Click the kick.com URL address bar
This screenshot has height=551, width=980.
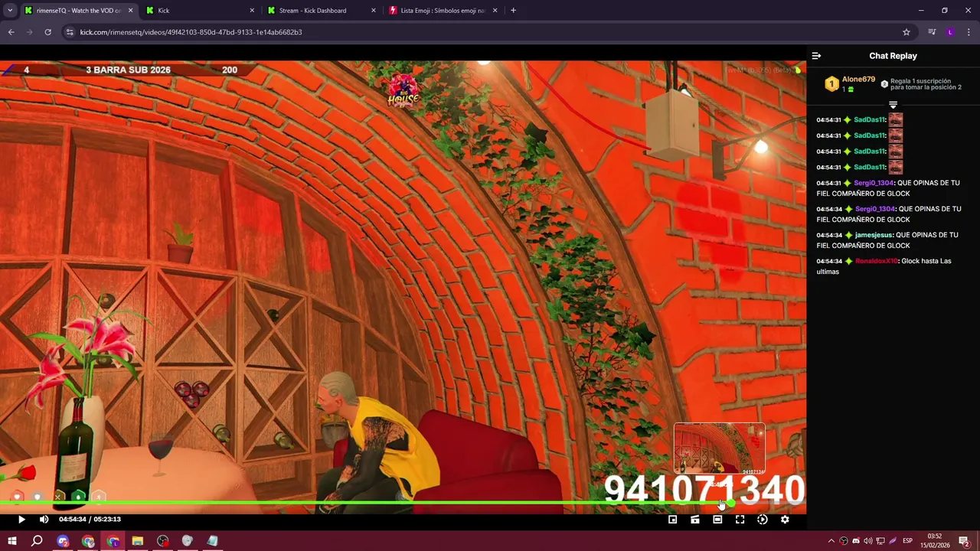[x=488, y=32]
